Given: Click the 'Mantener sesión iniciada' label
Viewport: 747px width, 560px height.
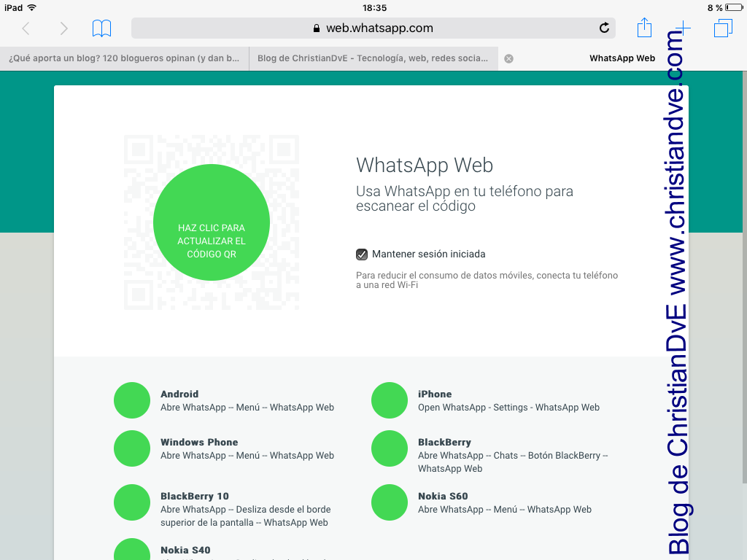Looking at the screenshot, I should tap(429, 254).
